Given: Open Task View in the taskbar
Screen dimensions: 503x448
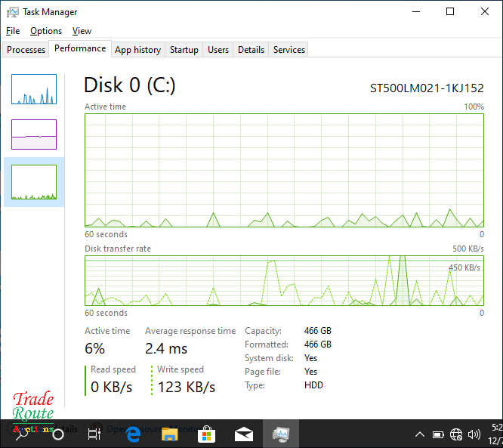Looking at the screenshot, I should pyautogui.click(x=94, y=434).
